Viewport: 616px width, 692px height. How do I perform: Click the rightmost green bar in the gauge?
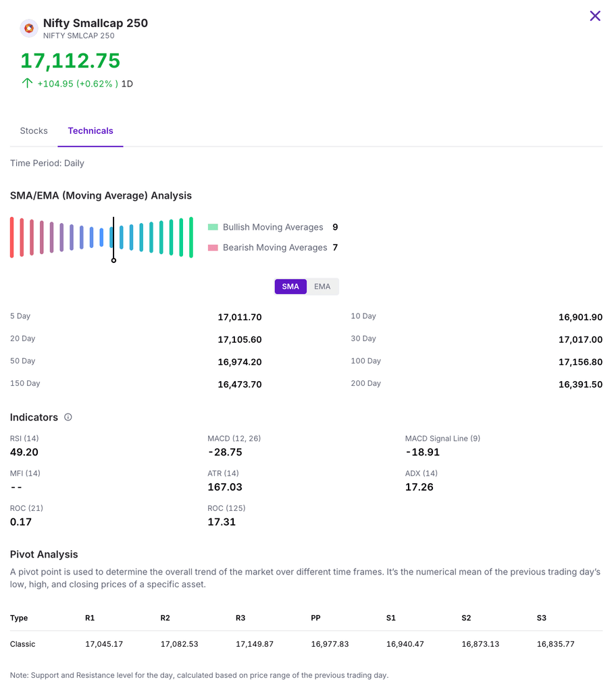coord(191,237)
